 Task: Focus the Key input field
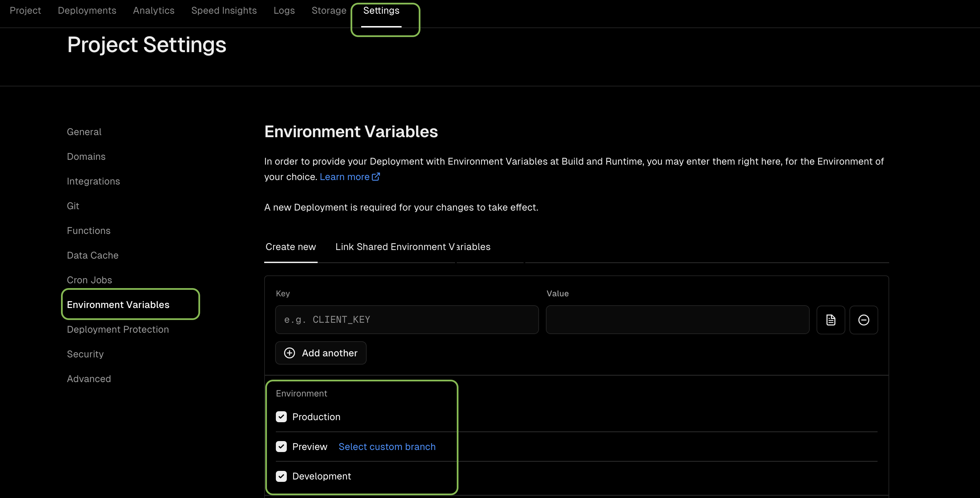pyautogui.click(x=406, y=320)
